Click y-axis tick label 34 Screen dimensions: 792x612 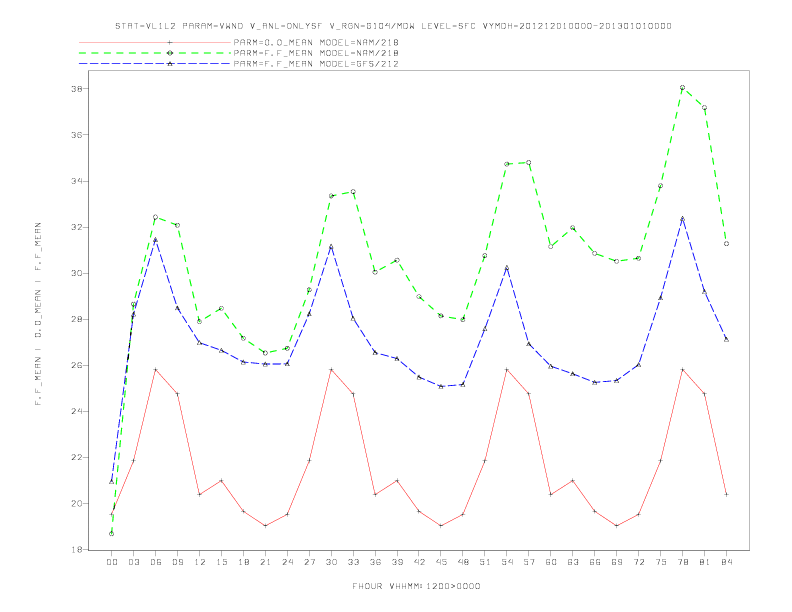(x=77, y=181)
